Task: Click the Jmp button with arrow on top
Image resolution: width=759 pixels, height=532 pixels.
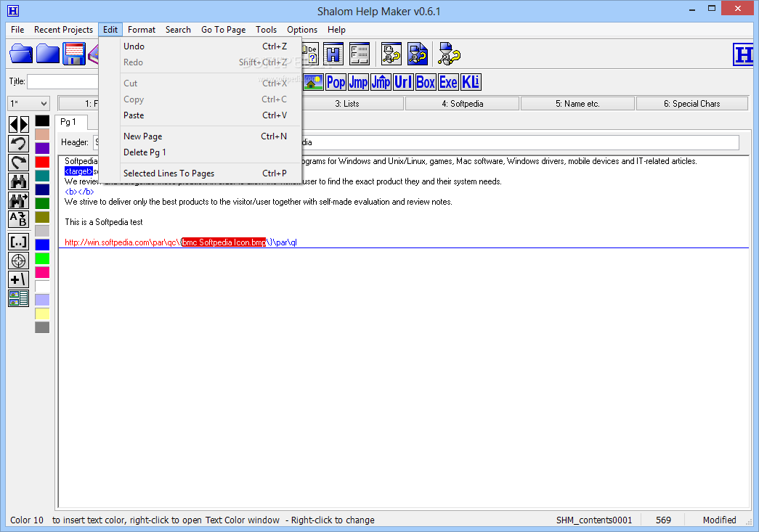Action: [381, 82]
